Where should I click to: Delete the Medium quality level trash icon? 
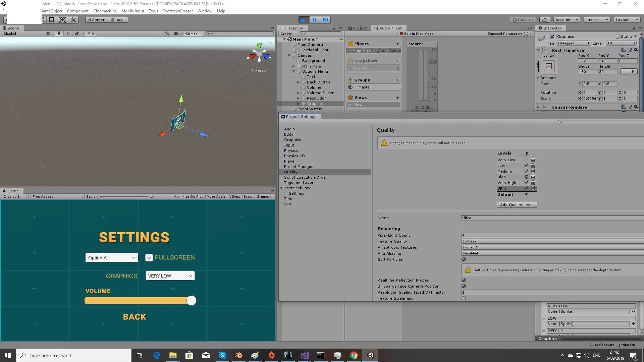click(x=533, y=171)
